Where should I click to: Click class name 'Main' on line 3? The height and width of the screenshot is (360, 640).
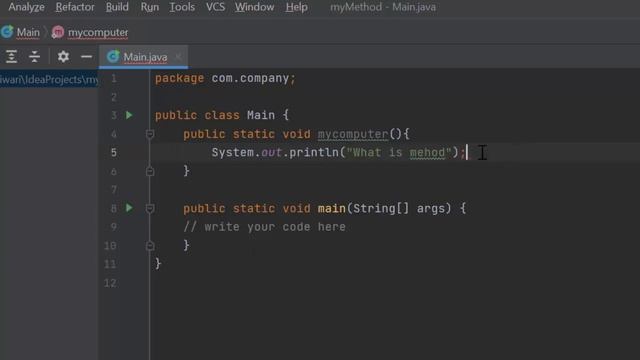point(261,115)
